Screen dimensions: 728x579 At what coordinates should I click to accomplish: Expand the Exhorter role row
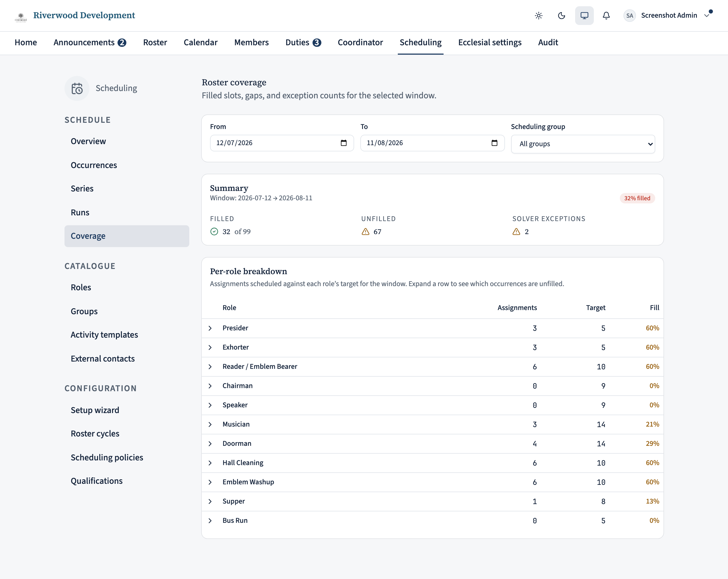point(210,348)
